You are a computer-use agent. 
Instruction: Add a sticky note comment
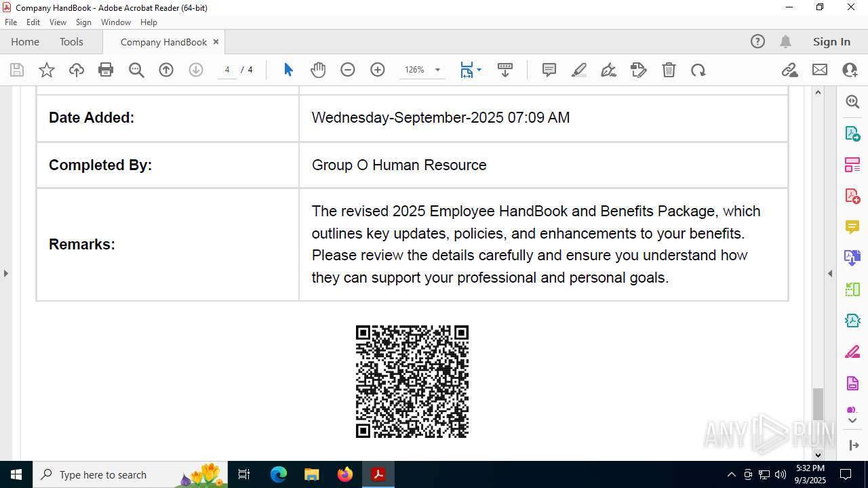click(549, 70)
